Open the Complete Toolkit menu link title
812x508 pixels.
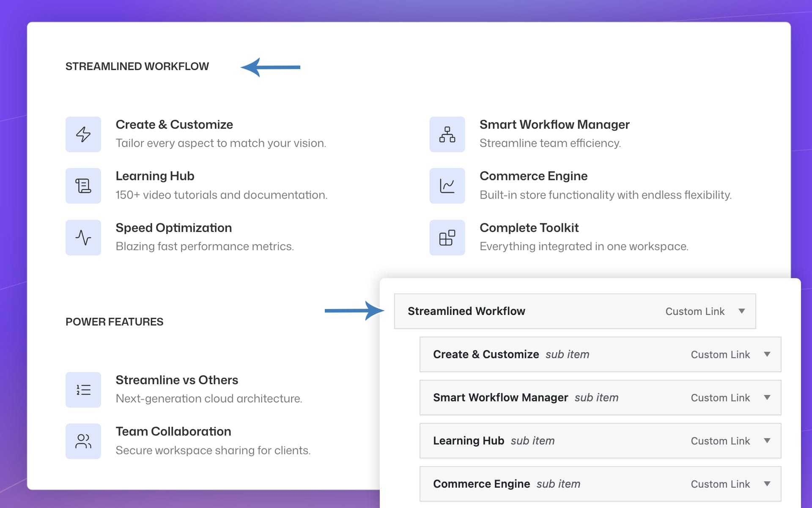[x=529, y=228]
